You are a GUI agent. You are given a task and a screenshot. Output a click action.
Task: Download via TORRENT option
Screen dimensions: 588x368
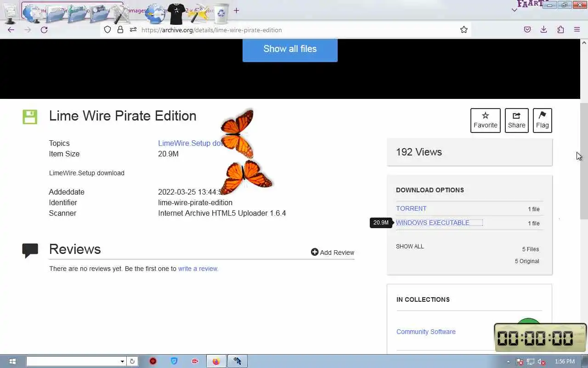pos(411,208)
